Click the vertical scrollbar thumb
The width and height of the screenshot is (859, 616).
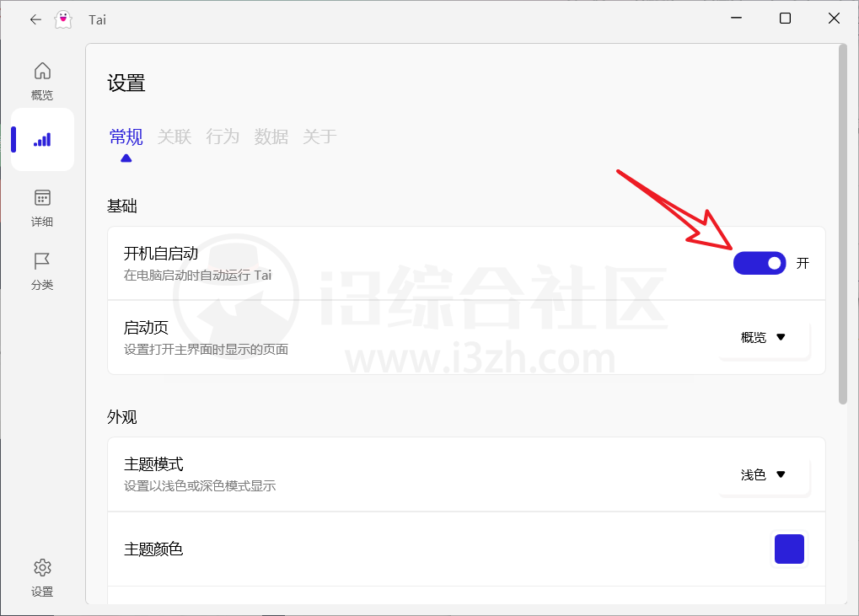pos(843,224)
